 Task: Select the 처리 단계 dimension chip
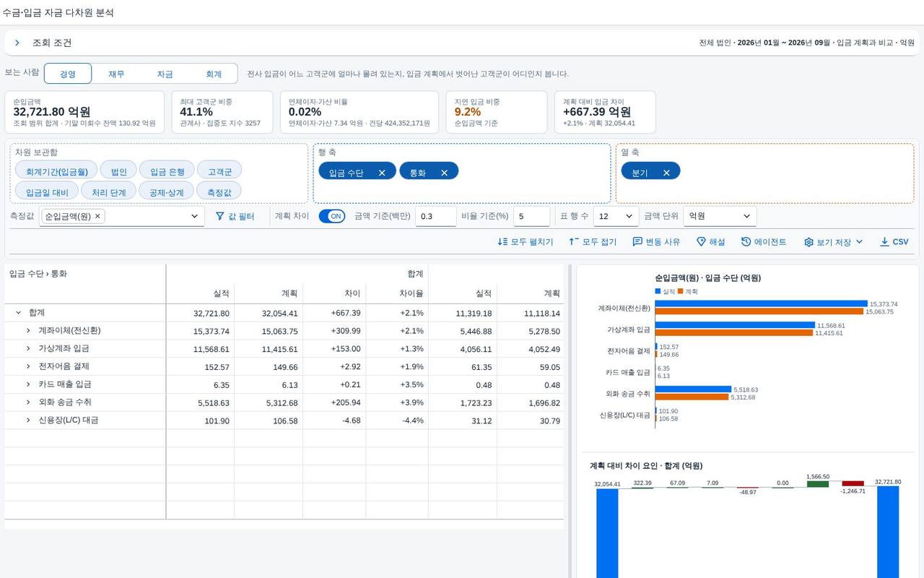pyautogui.click(x=108, y=192)
